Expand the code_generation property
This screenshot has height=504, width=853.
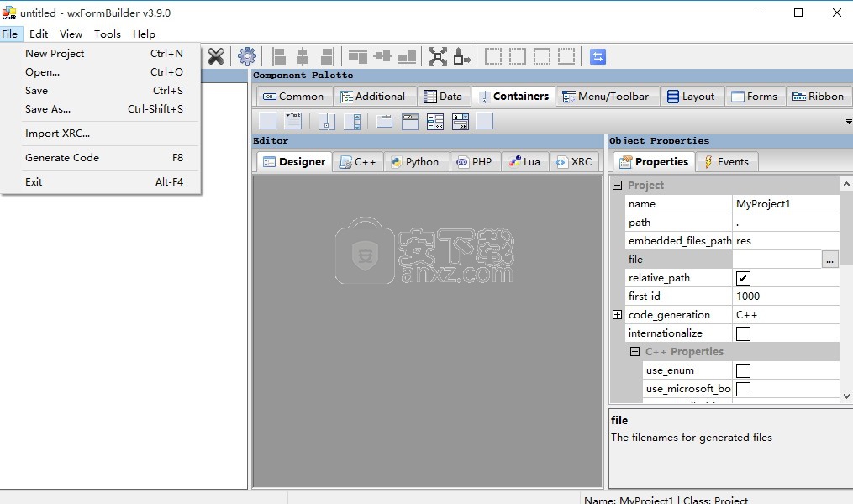click(x=617, y=314)
